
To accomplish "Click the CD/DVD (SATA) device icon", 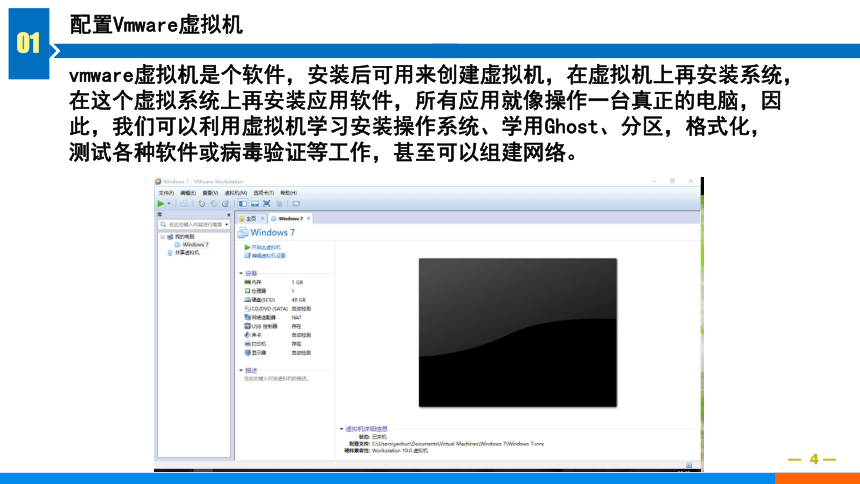I will click(247, 308).
